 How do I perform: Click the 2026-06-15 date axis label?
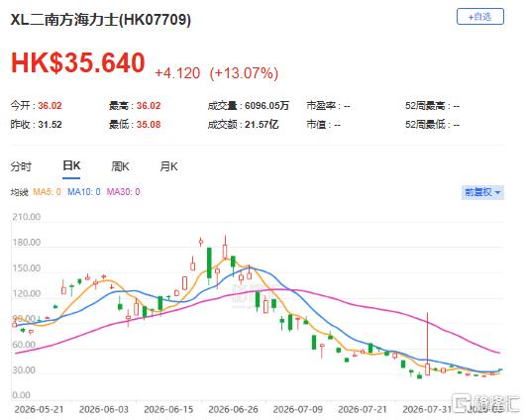click(x=168, y=409)
